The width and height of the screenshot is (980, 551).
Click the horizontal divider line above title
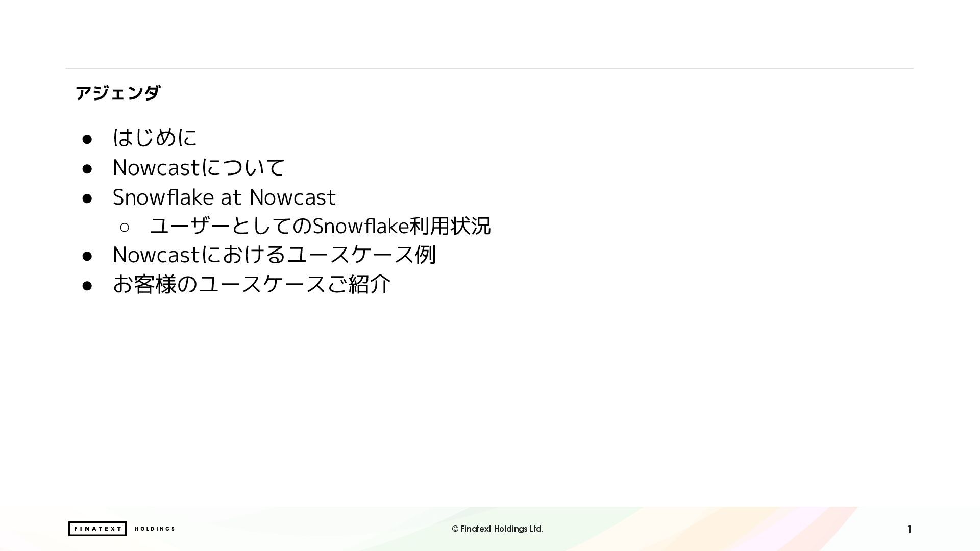(490, 68)
